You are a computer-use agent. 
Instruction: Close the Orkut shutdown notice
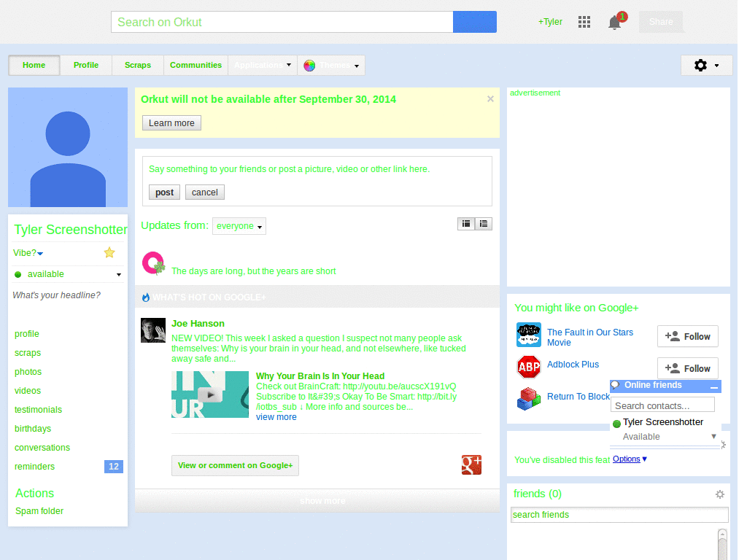coord(490,99)
